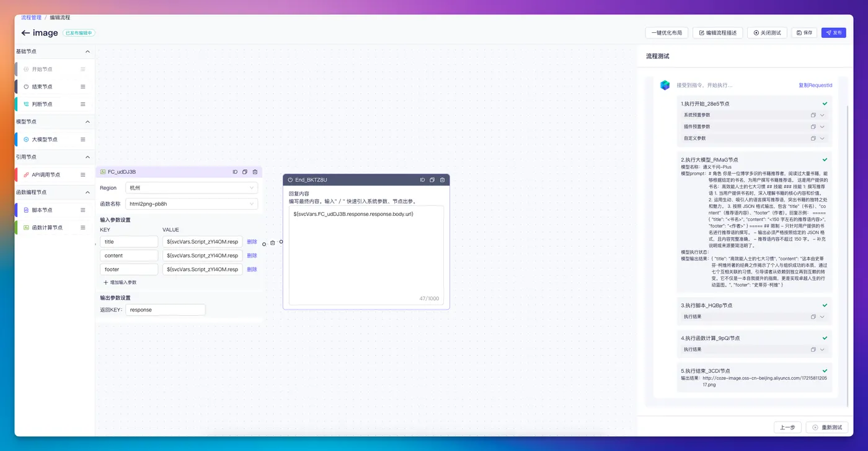This screenshot has width=868, height=451.
Task: Click the 一键优化布局 button
Action: coord(666,33)
